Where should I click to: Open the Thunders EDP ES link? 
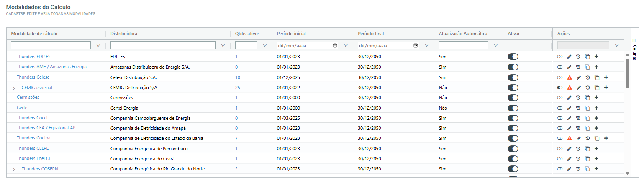33,56
